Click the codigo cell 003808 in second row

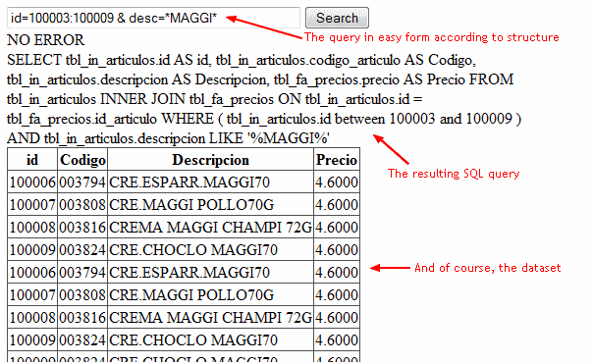point(82,204)
